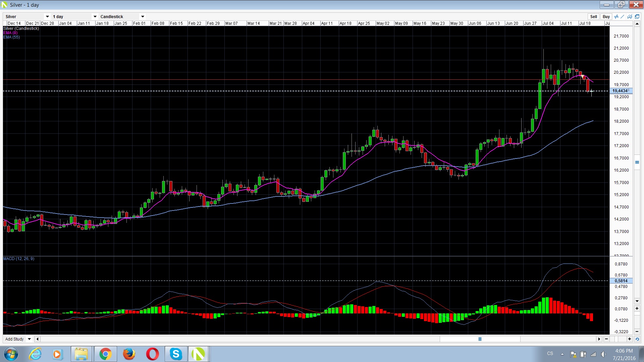Click the Jun 27 date on timeline

tap(530, 23)
